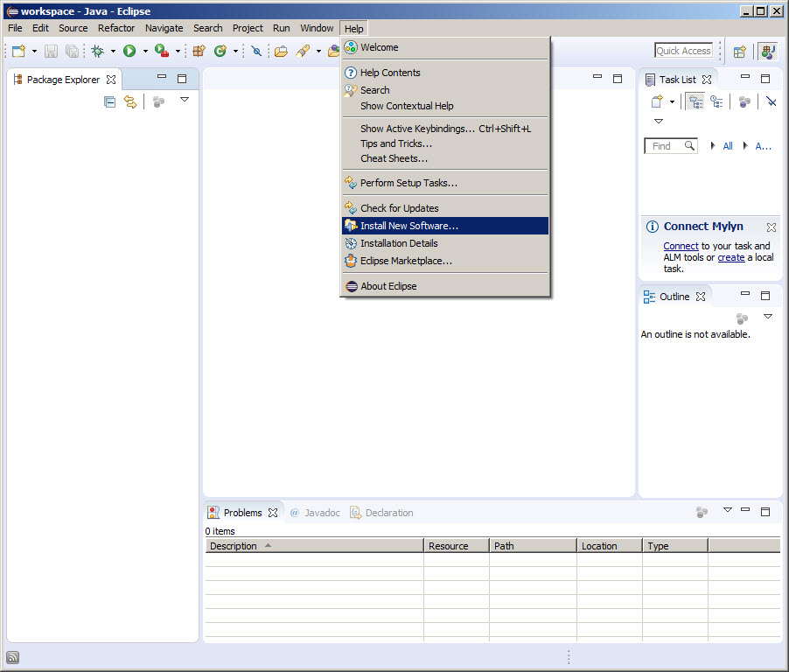The height and width of the screenshot is (672, 789).
Task: Click the New Task icon in Task List
Action: 657,101
